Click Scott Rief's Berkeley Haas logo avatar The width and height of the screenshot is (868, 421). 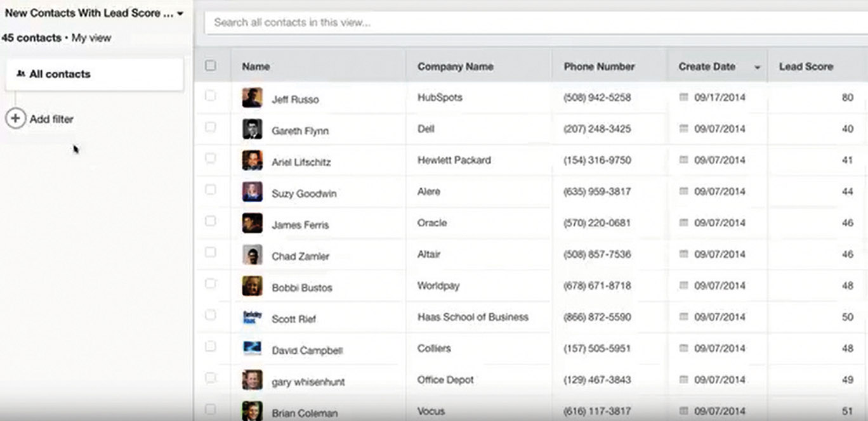252,317
